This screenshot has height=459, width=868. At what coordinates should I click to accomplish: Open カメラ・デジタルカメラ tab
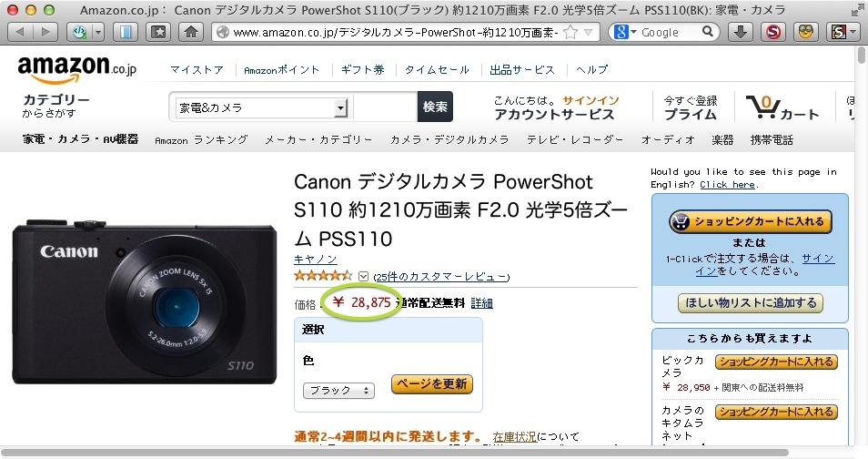pos(449,139)
